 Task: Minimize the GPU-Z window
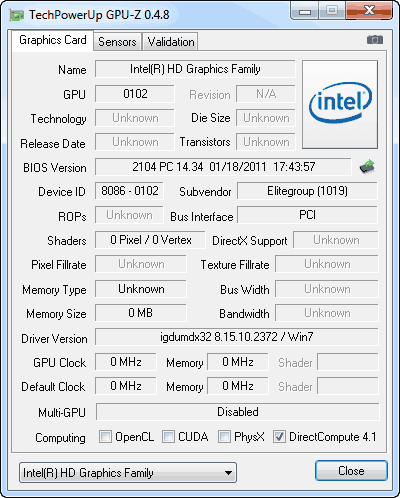coord(305,11)
